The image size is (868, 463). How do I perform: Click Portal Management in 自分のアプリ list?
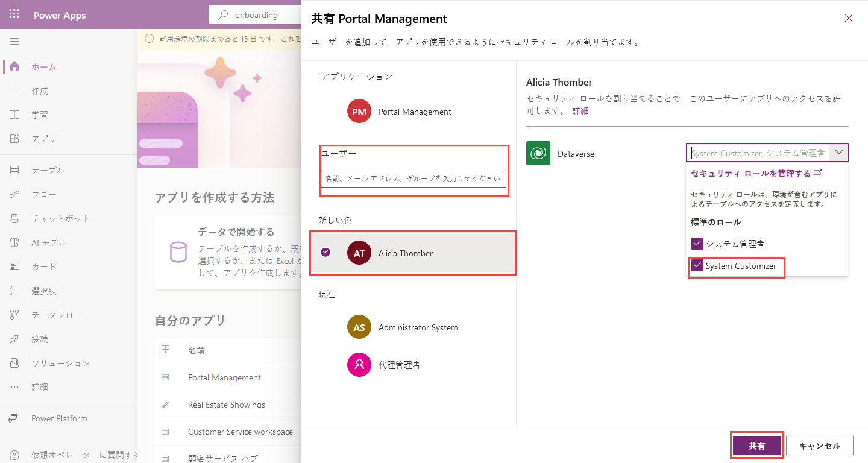pos(224,377)
